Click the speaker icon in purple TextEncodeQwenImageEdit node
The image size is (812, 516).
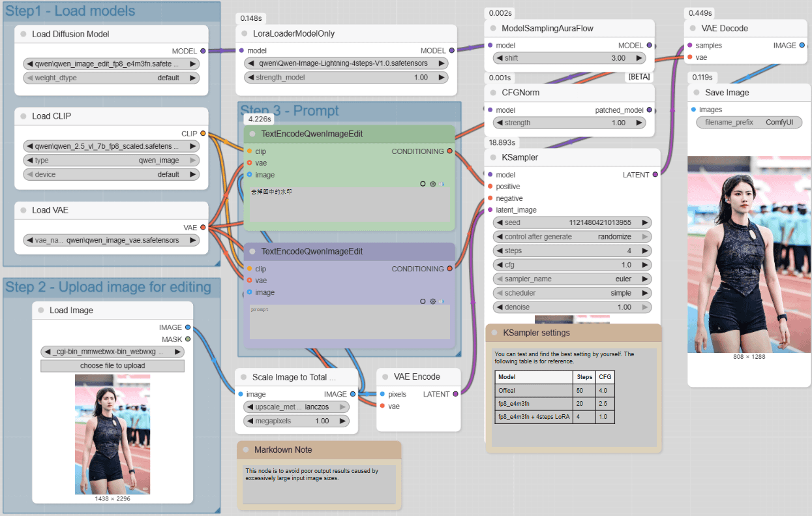click(442, 301)
